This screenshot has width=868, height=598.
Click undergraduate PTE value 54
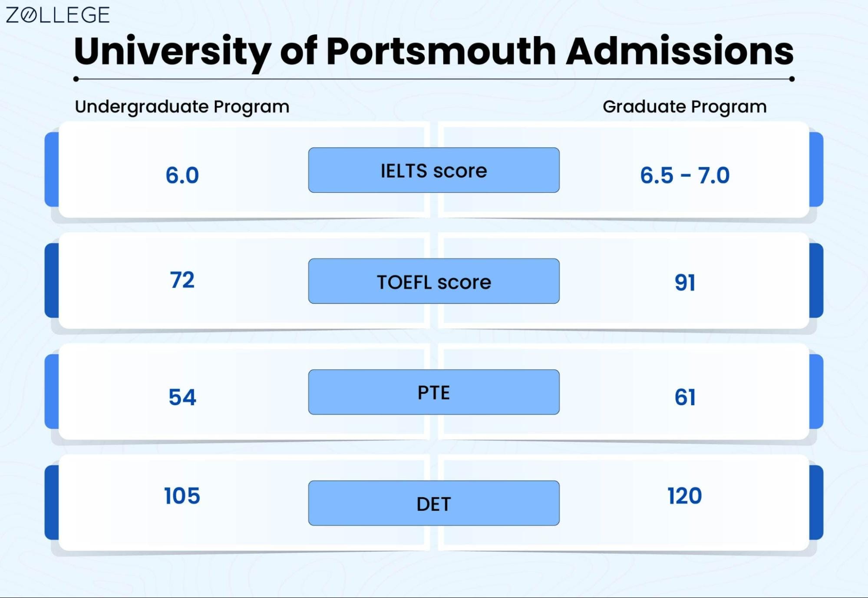[182, 397]
